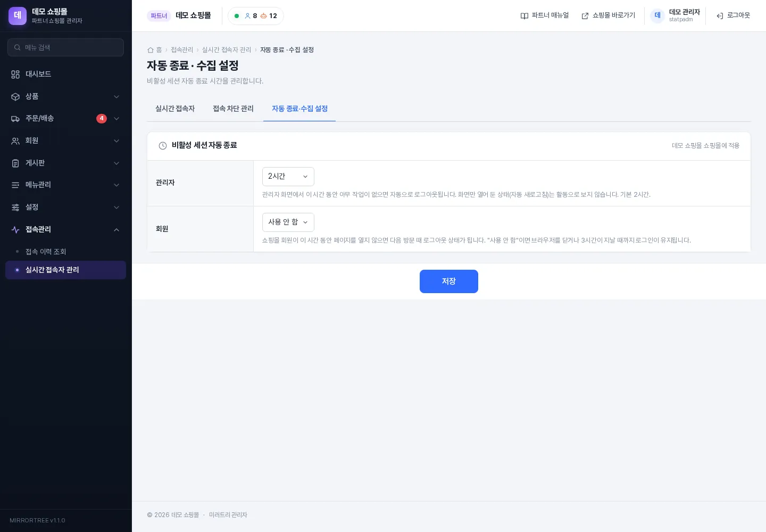Click the 접속관리 breadcrumb link

[182, 50]
